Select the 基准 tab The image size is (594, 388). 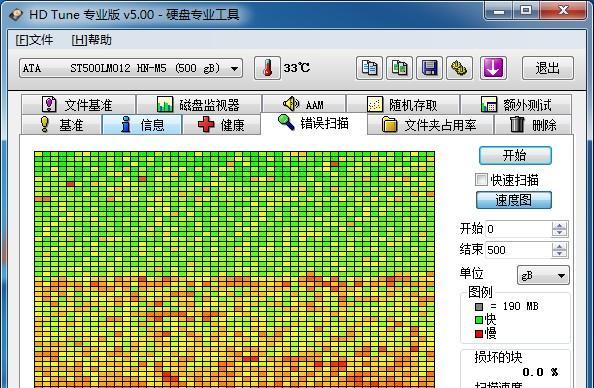(61, 125)
